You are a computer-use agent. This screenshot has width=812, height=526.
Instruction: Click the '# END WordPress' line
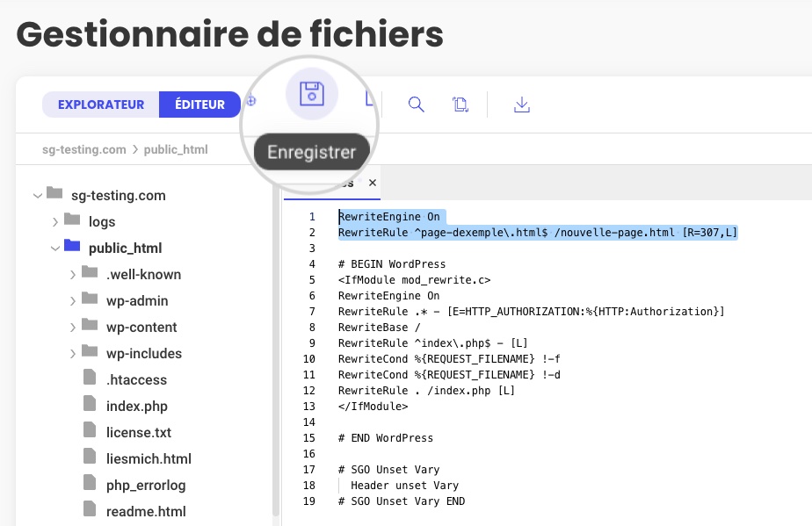385,438
